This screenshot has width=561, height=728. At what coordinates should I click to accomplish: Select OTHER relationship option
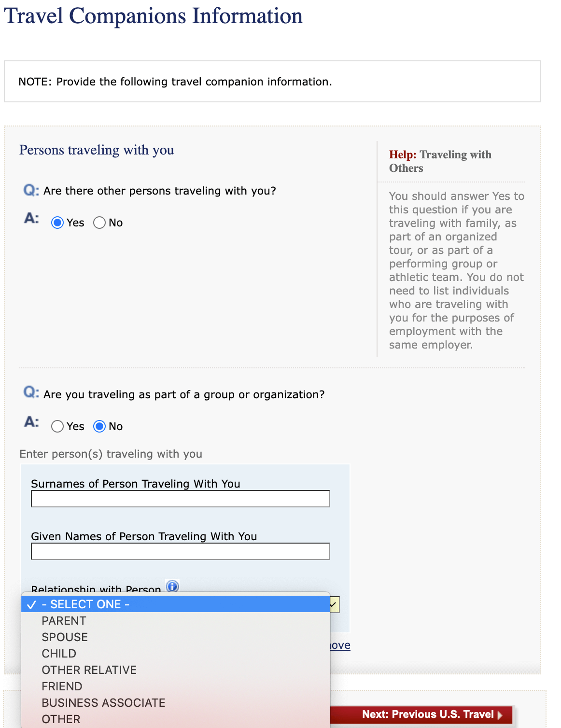[x=61, y=719]
